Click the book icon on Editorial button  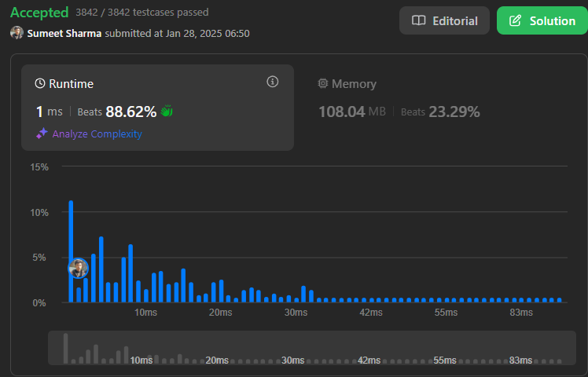pyautogui.click(x=419, y=21)
